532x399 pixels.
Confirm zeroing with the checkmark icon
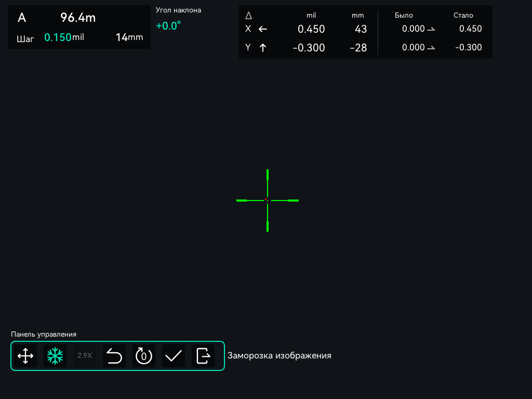[174, 356]
